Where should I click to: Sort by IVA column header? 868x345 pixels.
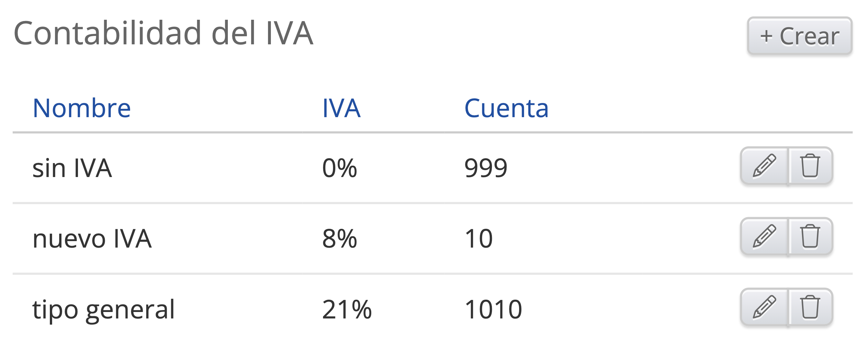click(341, 108)
